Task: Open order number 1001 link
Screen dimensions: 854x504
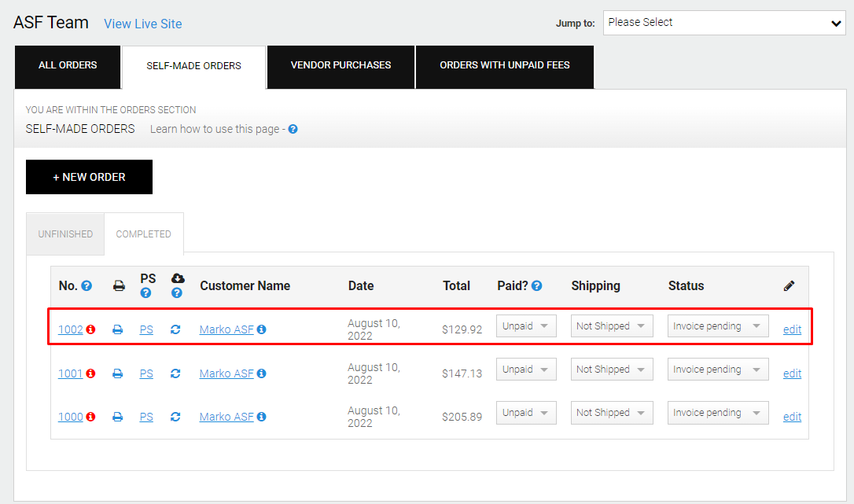Action: (x=71, y=373)
